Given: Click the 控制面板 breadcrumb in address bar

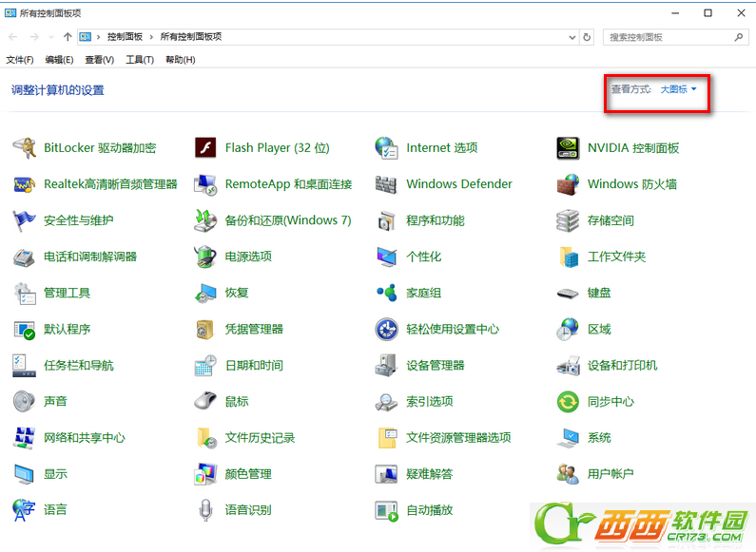Looking at the screenshot, I should click(x=125, y=37).
